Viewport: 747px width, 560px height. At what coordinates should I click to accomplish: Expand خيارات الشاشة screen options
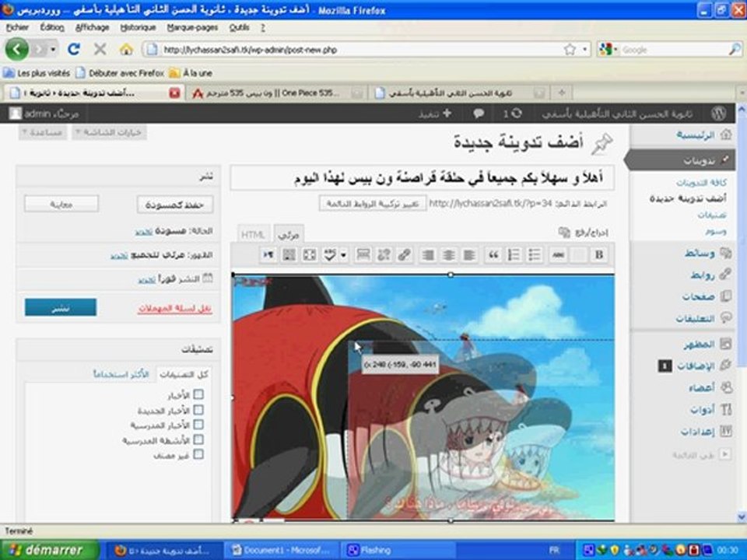pos(109,132)
